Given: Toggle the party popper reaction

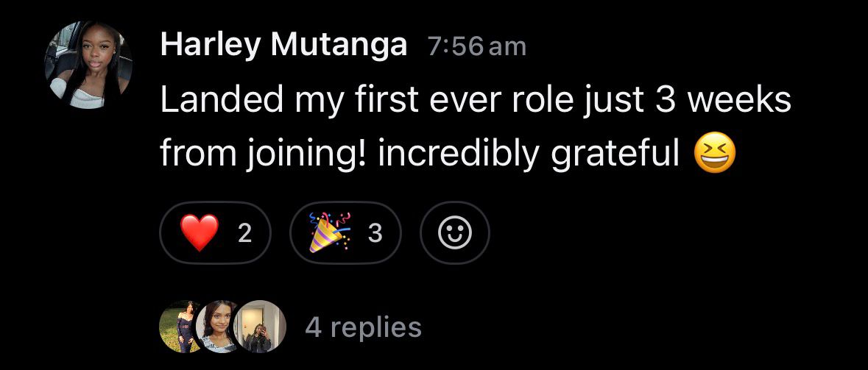Looking at the screenshot, I should (x=345, y=233).
